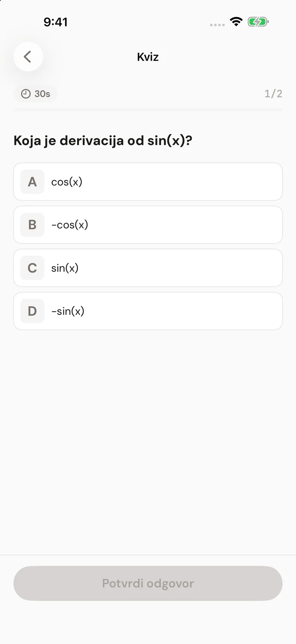Pick the sin(x) answer option

click(x=148, y=268)
